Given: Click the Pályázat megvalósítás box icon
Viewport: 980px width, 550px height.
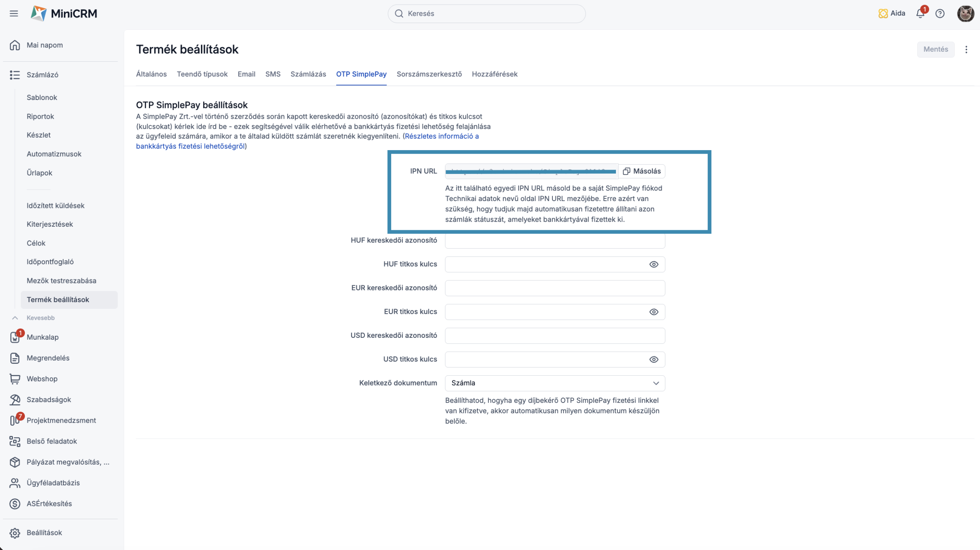Looking at the screenshot, I should pos(15,462).
